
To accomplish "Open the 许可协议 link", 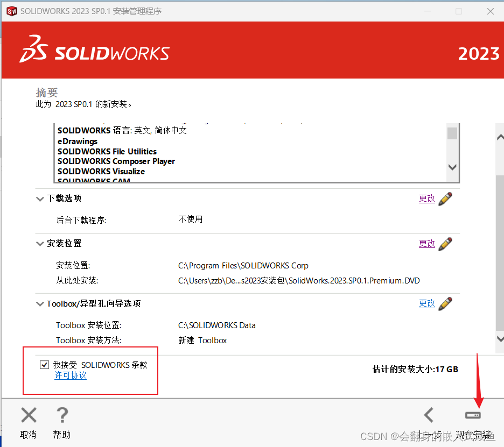I will (71, 375).
